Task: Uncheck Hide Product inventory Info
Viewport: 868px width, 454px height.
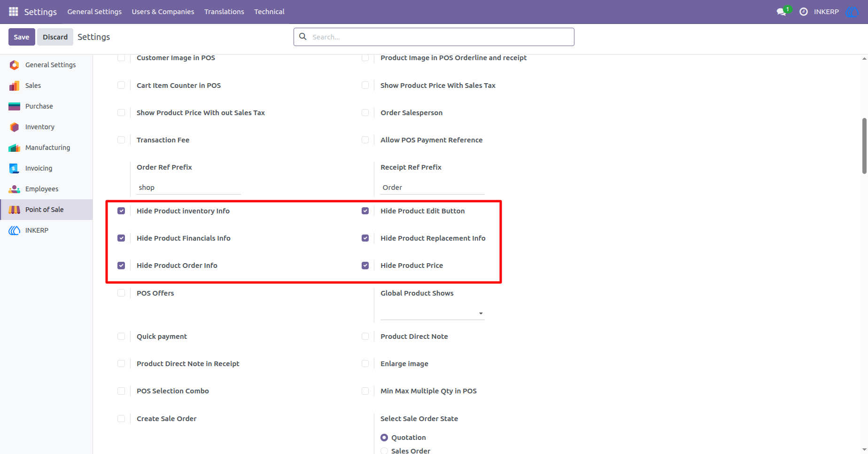Action: tap(121, 211)
